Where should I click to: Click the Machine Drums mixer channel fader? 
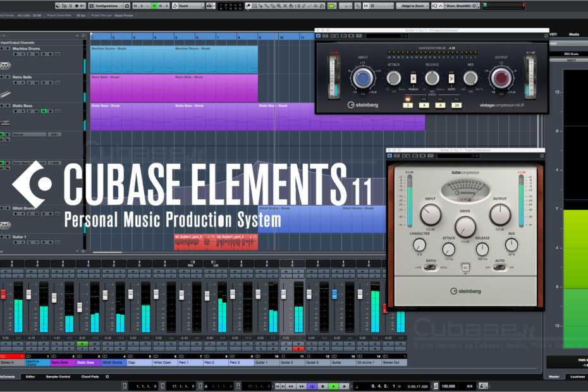tap(28, 294)
